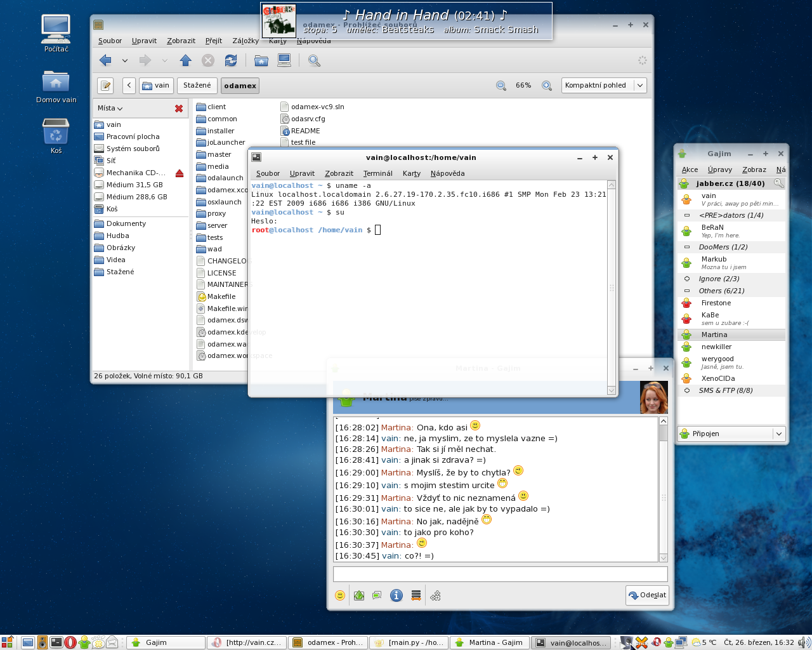This screenshot has height=650, width=812.
Task: Click the terminal vertical scrollbar
Action: (612, 288)
